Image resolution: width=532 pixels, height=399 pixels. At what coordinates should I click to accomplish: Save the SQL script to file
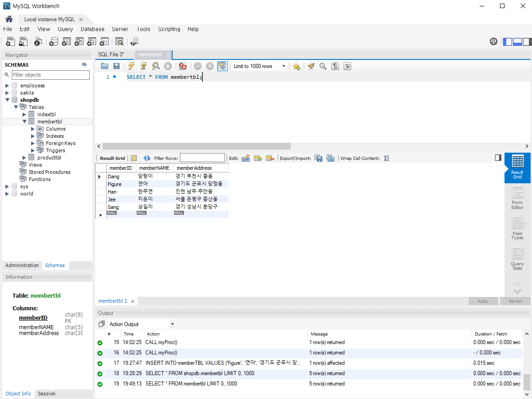(x=116, y=66)
